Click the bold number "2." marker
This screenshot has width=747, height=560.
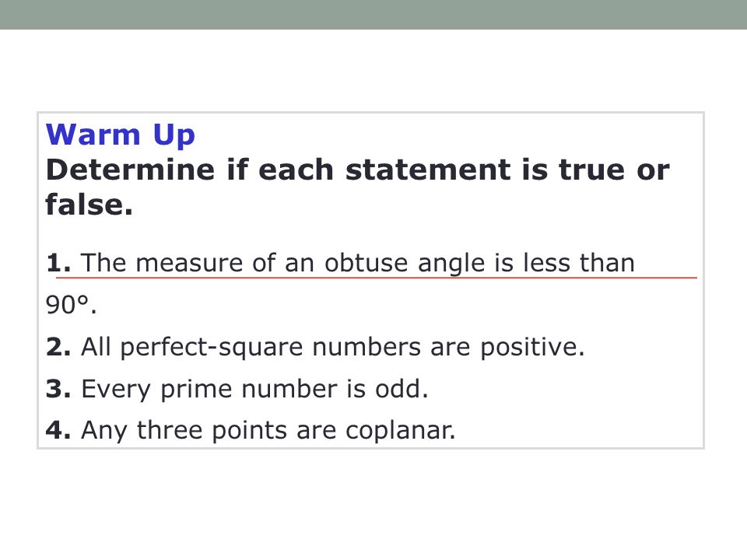pyautogui.click(x=58, y=347)
